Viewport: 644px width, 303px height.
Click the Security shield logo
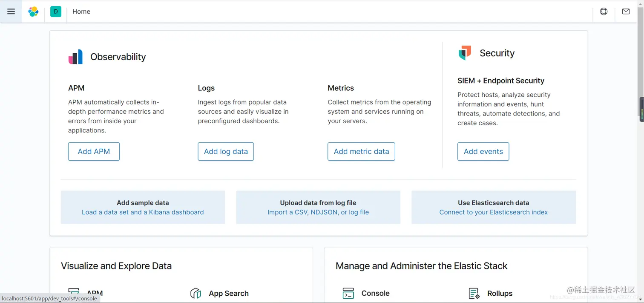[x=465, y=53]
